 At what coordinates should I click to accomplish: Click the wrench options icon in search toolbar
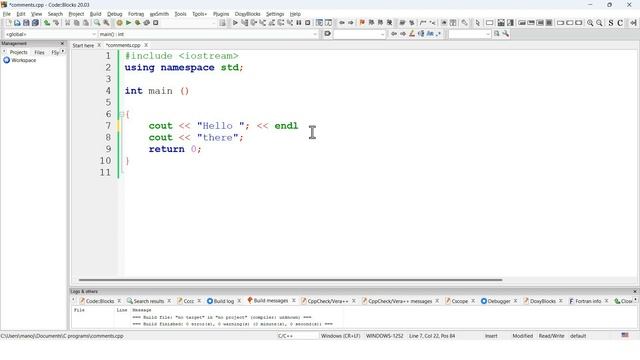tap(506, 34)
